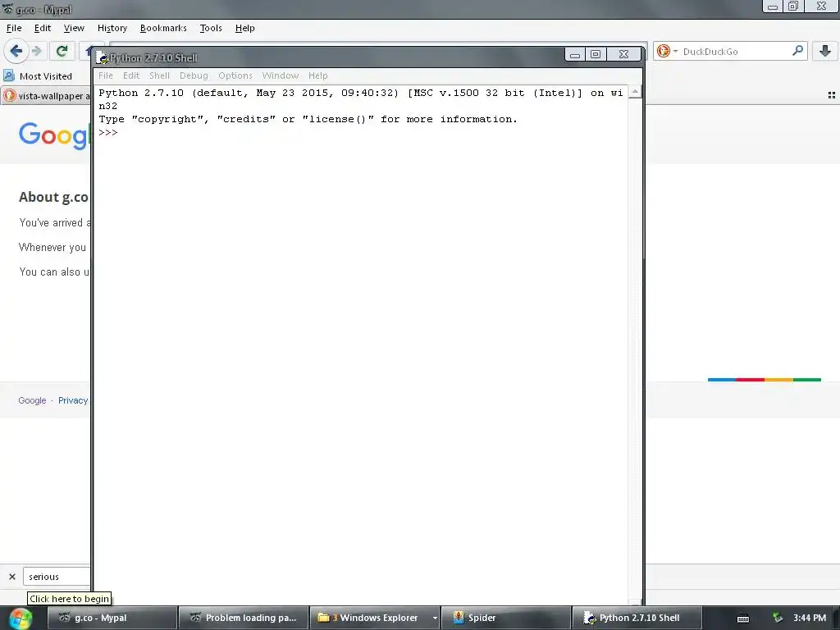Open Mypal History menu
This screenshot has width=840, height=630.
112,28
